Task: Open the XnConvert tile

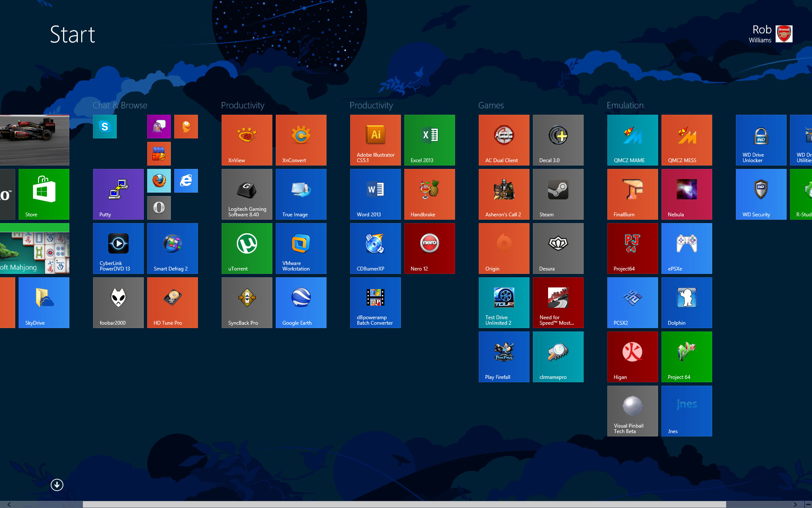Action: click(x=301, y=140)
